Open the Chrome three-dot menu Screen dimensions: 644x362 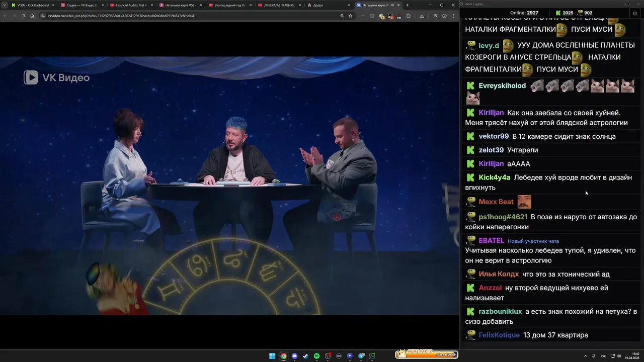(x=453, y=16)
